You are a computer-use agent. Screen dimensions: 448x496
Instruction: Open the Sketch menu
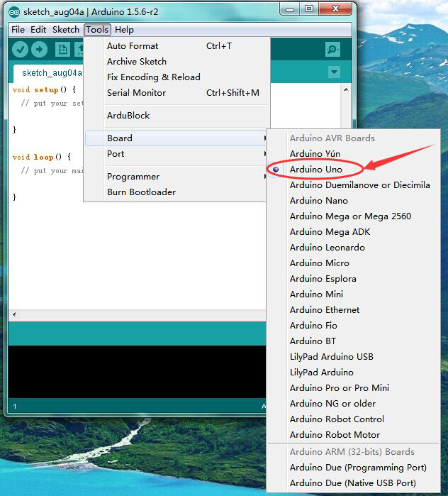[x=66, y=30]
